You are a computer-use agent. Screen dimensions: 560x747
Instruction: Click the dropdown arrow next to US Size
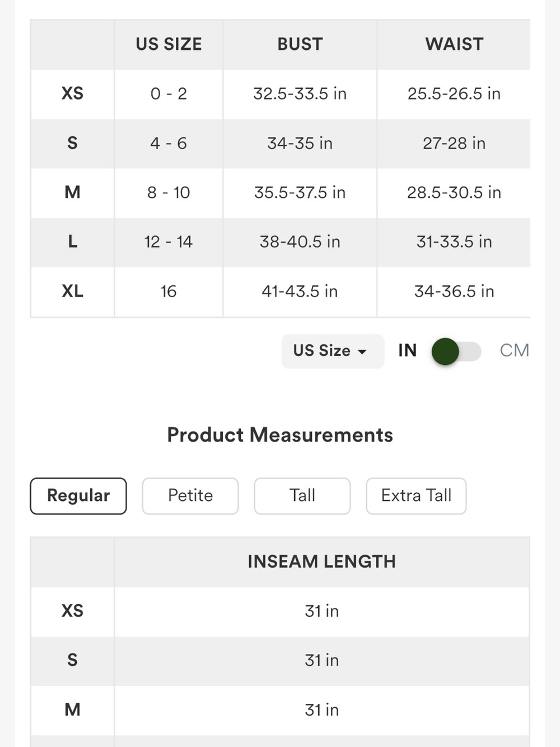(362, 352)
